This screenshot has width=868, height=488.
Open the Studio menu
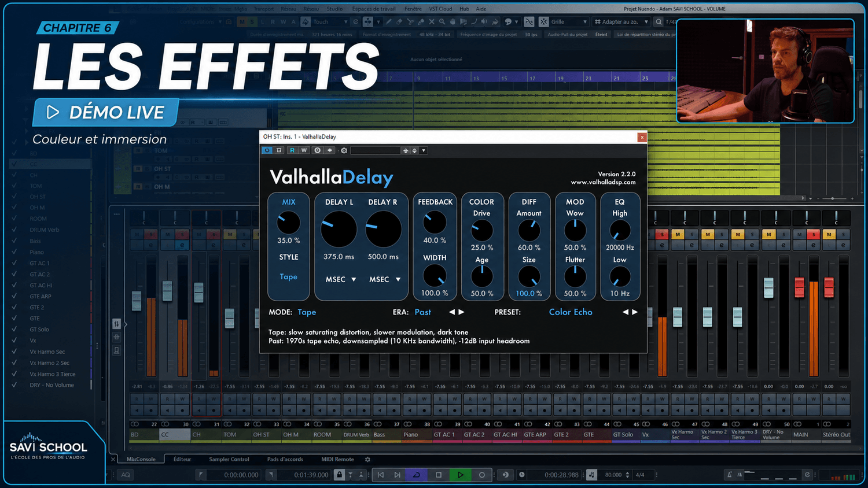(x=334, y=9)
